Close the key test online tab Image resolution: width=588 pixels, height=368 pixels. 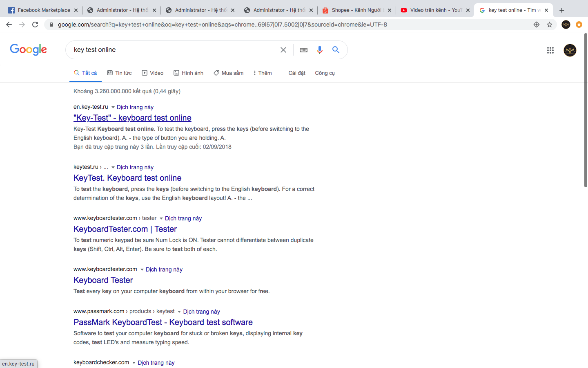pos(546,10)
